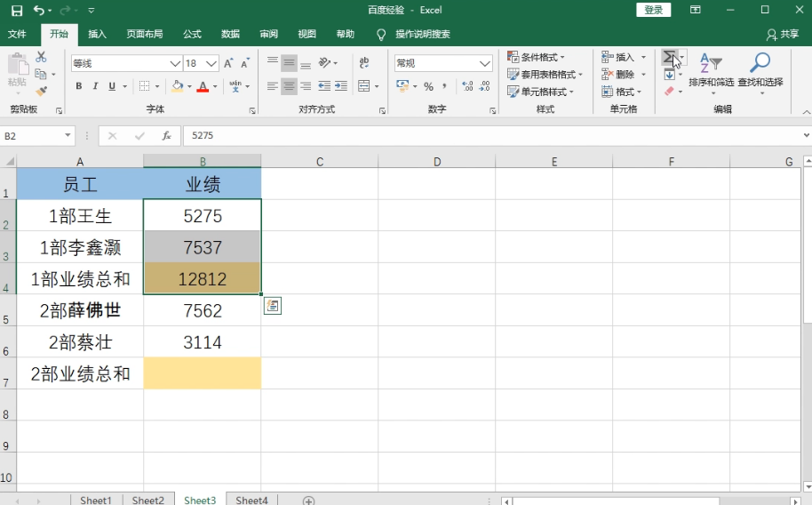The height and width of the screenshot is (505, 812).
Task: Decrease font size with smaller A icon
Action: (x=245, y=63)
